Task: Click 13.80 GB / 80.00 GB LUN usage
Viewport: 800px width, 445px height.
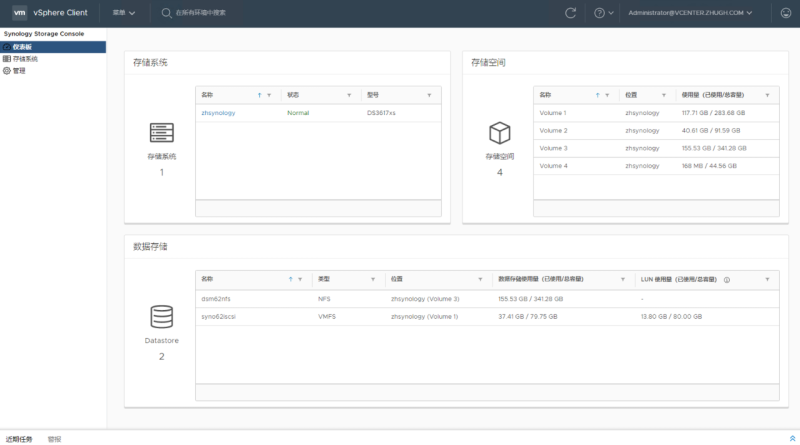Action: 671,317
